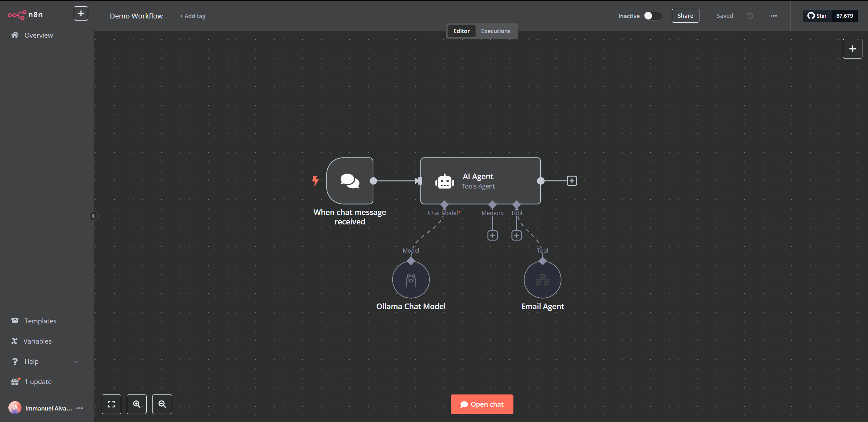Zoom out of the canvas
This screenshot has height=422, width=868.
[x=162, y=404]
